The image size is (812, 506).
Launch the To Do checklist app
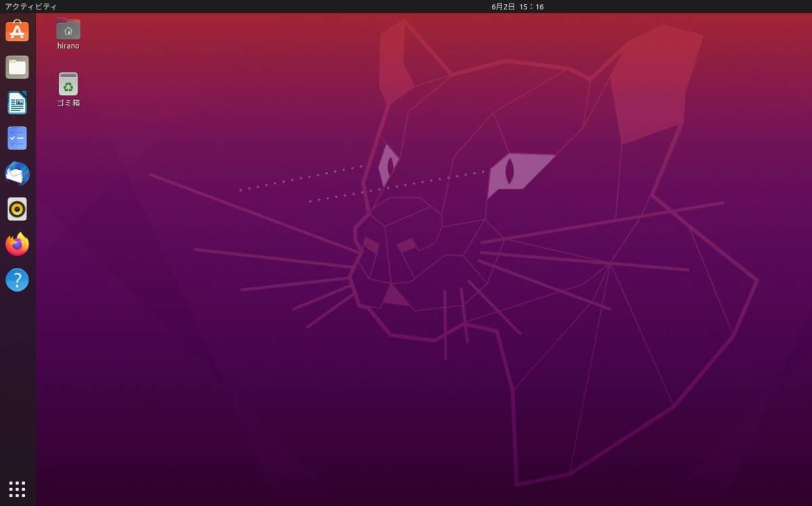click(x=17, y=138)
